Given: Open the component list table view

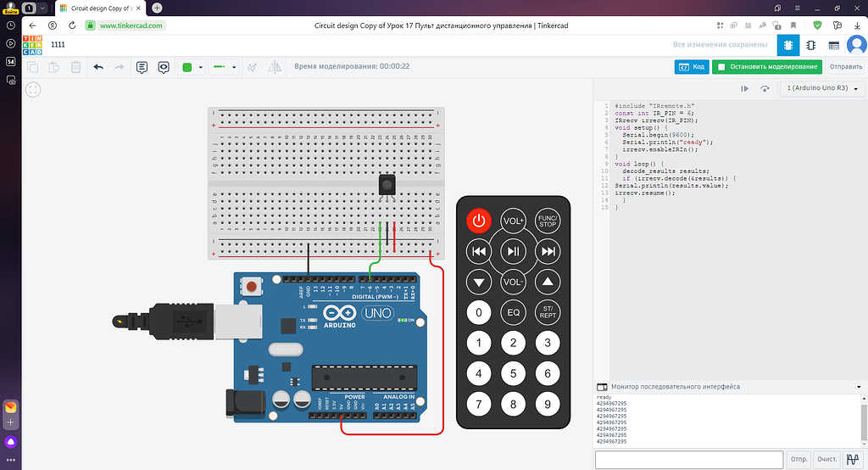Looking at the screenshot, I should (833, 45).
